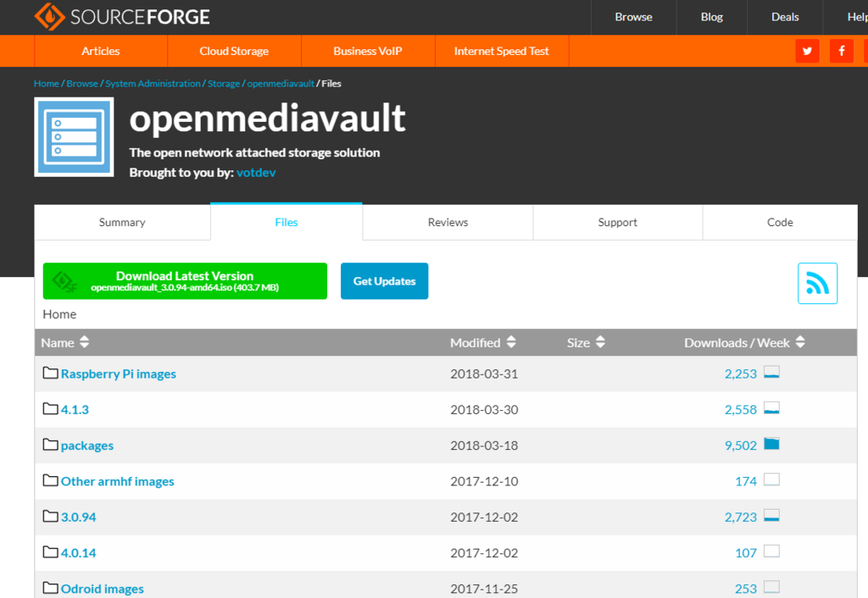
Task: Click the 107 weekly downloads count
Action: pos(746,553)
